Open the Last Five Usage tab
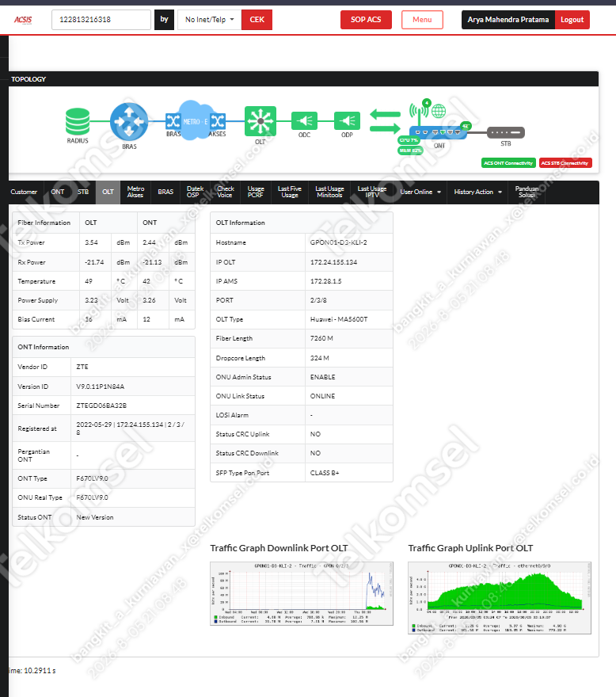The height and width of the screenshot is (697, 616). coord(289,192)
